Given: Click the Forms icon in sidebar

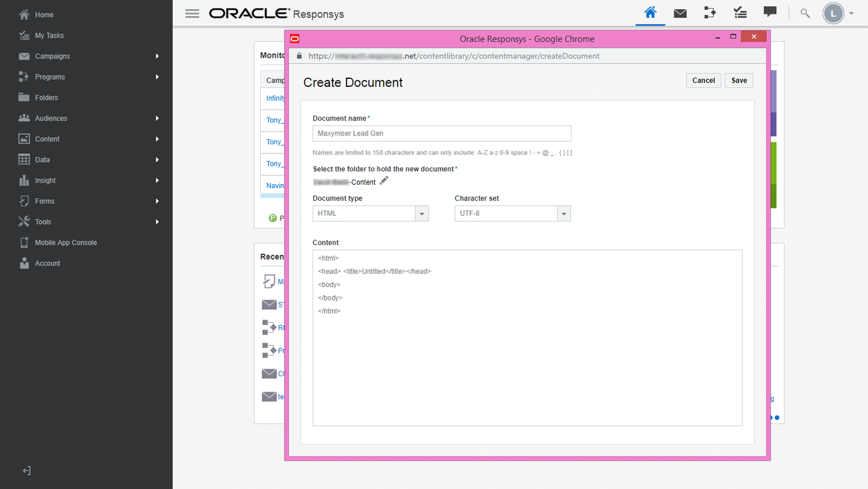Looking at the screenshot, I should [x=24, y=201].
